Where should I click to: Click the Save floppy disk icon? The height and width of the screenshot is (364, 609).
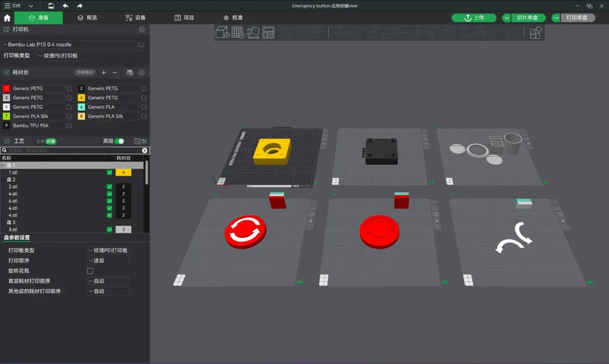point(51,5)
